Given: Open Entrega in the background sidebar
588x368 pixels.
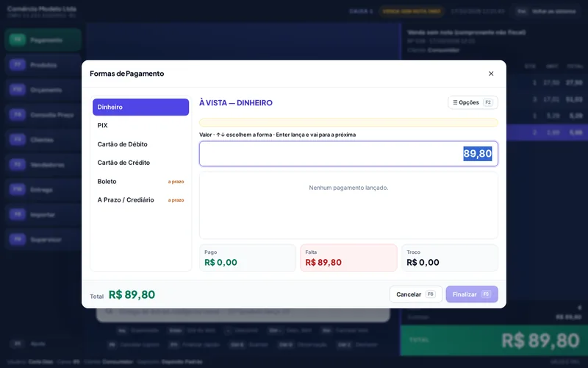Looking at the screenshot, I should (43, 190).
